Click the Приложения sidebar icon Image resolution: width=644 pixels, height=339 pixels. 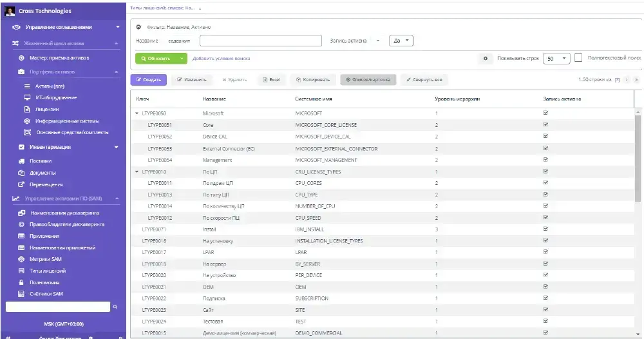pos(21,236)
